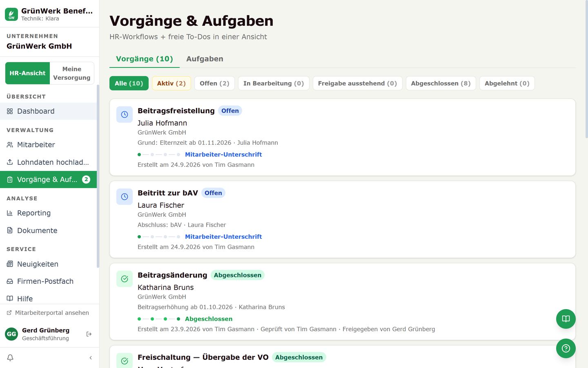Click the Lohndaten upload icon

[x=10, y=162]
